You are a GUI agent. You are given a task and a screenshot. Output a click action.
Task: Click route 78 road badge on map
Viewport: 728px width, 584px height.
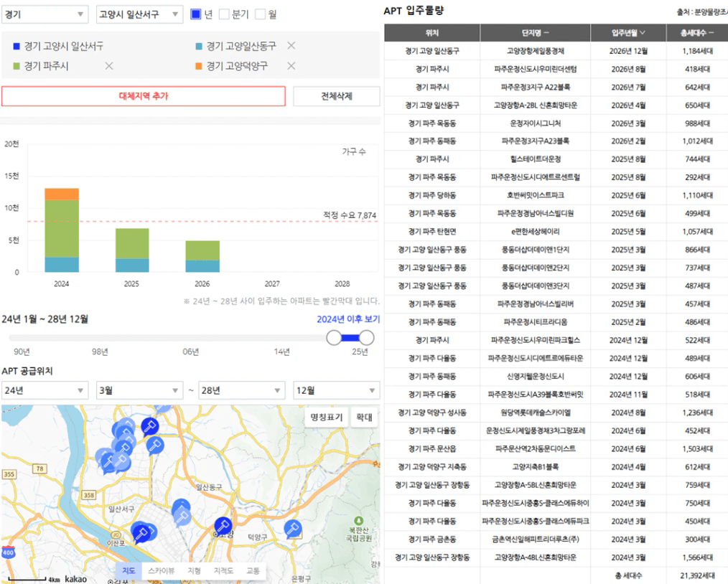(x=40, y=468)
